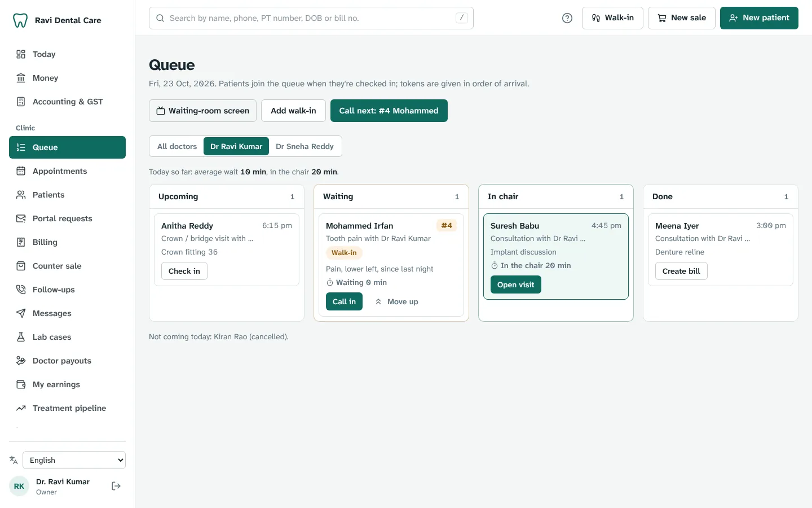Open Lab cases page
The height and width of the screenshot is (508, 812).
pos(67,337)
